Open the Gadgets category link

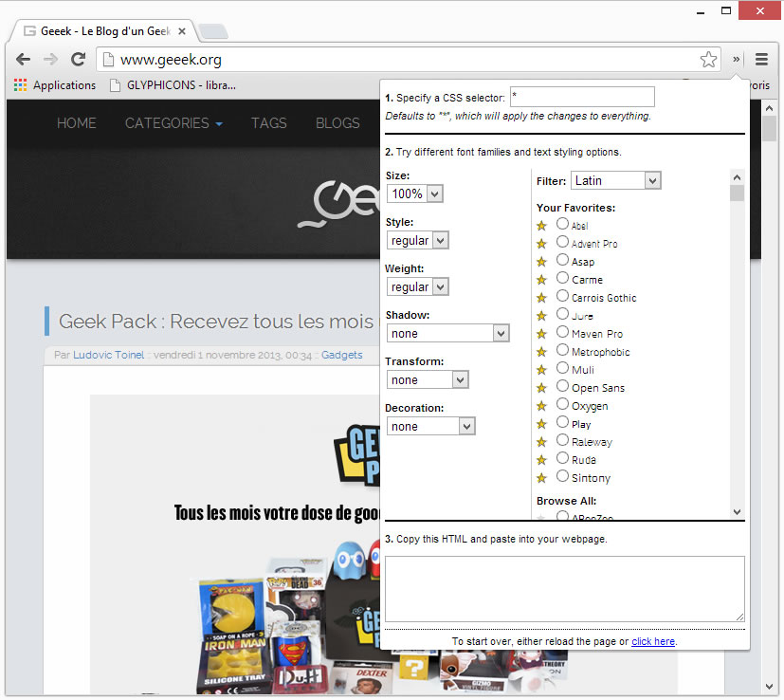(341, 355)
